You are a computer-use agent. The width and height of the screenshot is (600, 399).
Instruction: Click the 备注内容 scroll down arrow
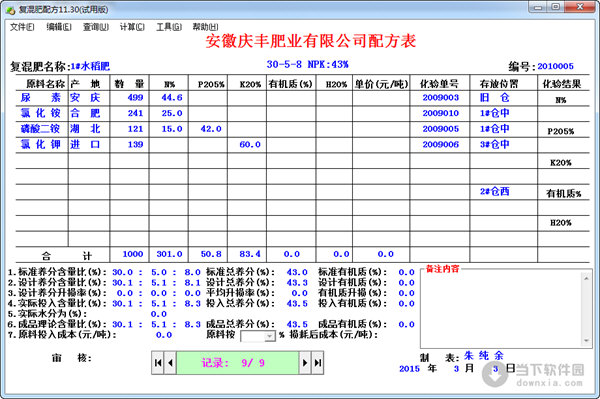(x=586, y=340)
